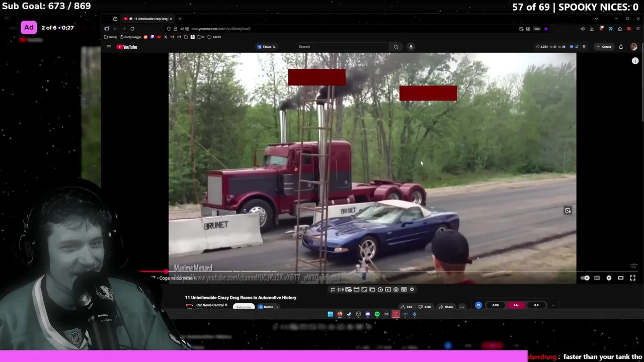
Task: Open Steam from the taskbar
Action: point(349,314)
